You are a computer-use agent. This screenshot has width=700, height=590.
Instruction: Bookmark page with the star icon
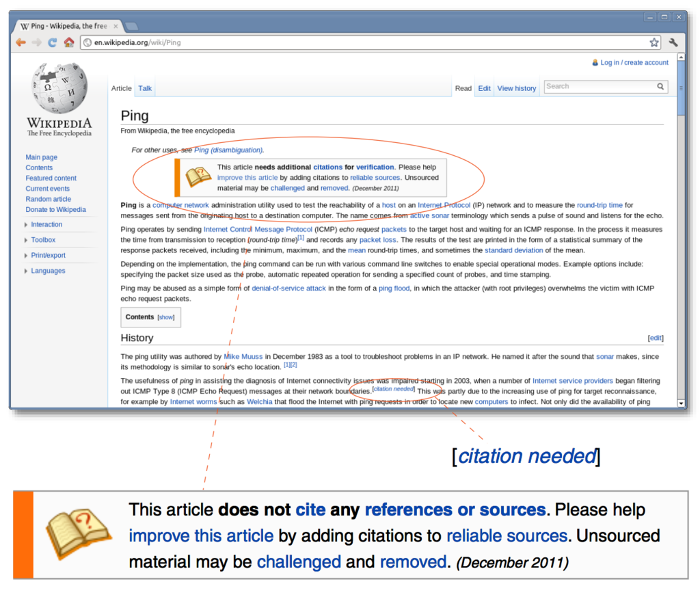[654, 42]
